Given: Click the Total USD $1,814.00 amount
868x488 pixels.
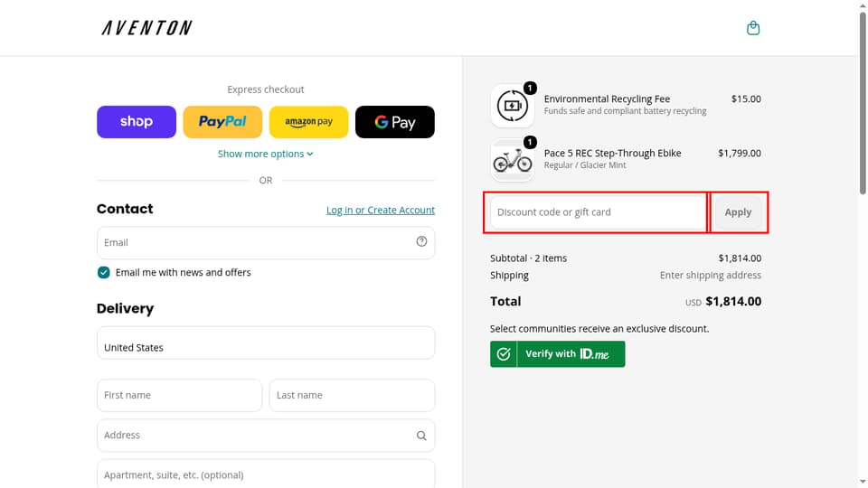Looking at the screenshot, I should 733,302.
